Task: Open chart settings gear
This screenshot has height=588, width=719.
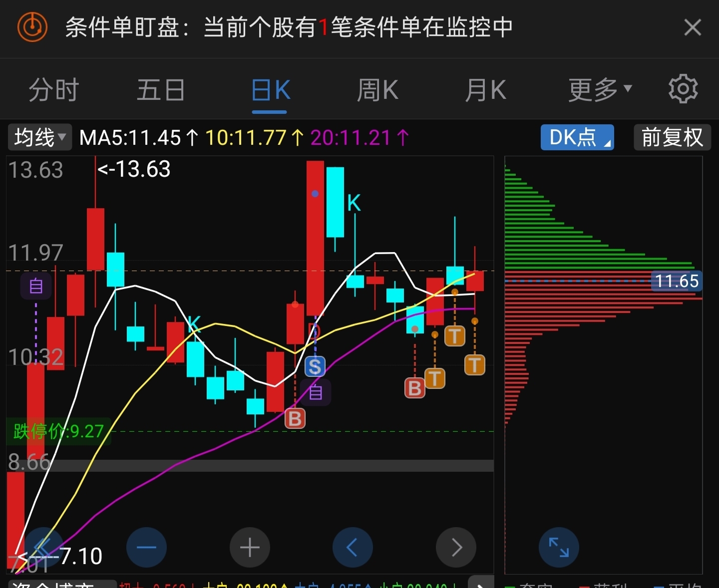Action: [683, 89]
